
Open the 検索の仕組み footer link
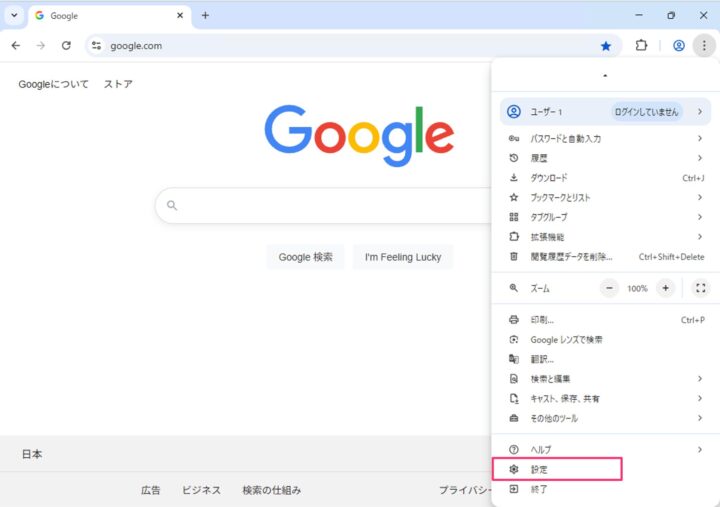point(272,490)
